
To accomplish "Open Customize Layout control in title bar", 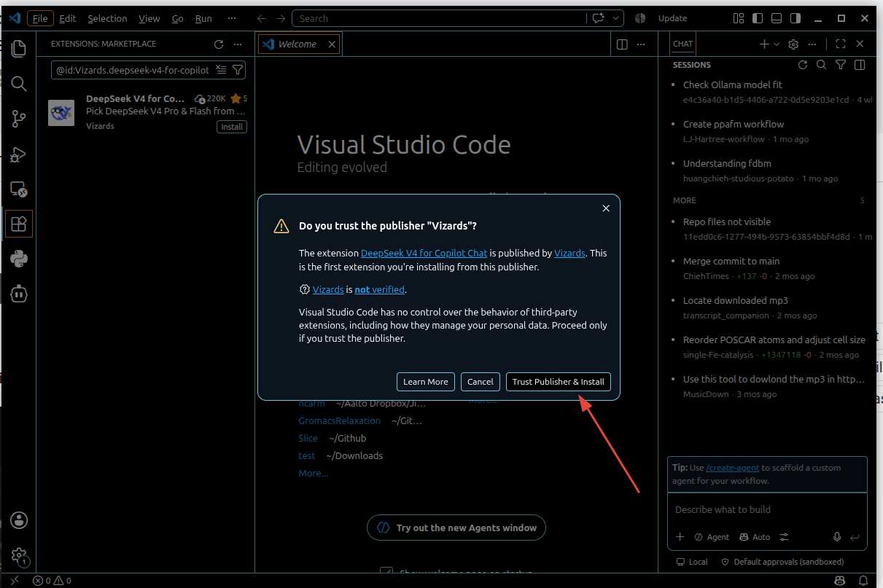I will [739, 18].
